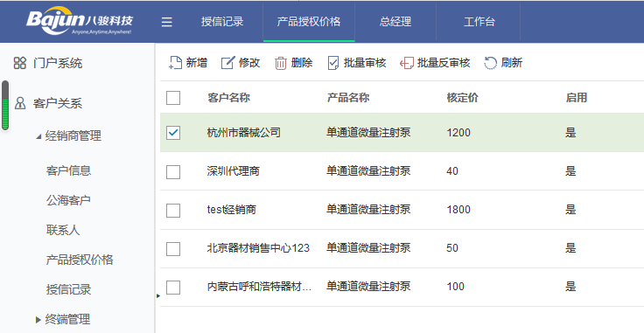
Task: Check the 深圳代理商 row checkbox
Action: (x=173, y=171)
